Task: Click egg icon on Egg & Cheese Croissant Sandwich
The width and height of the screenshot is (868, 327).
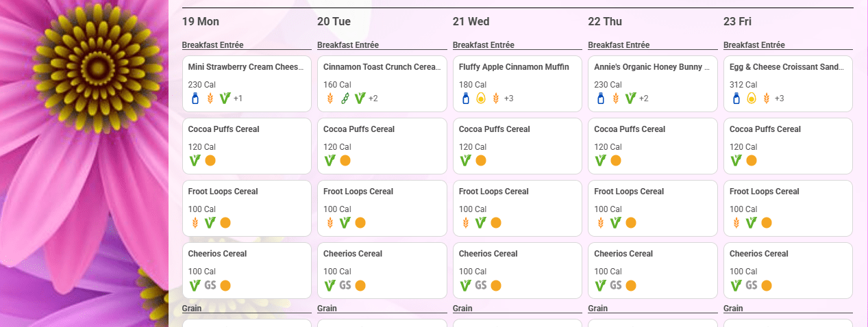Action: tap(752, 99)
